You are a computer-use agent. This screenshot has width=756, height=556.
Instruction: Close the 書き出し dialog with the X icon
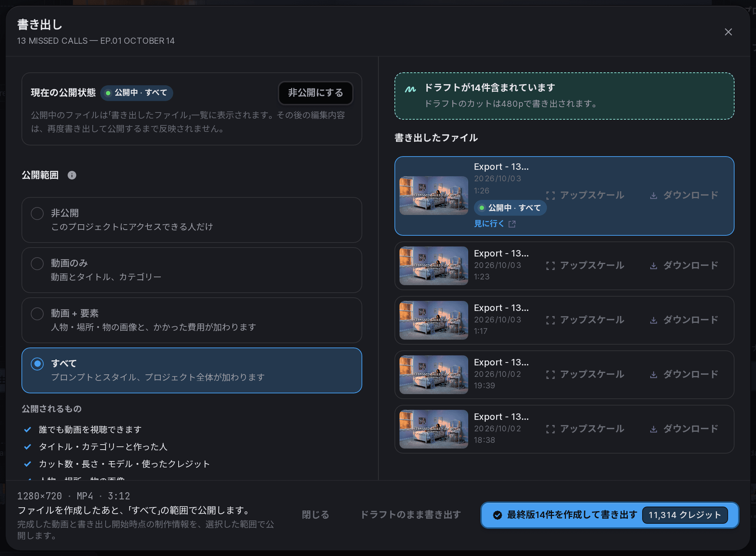point(728,32)
